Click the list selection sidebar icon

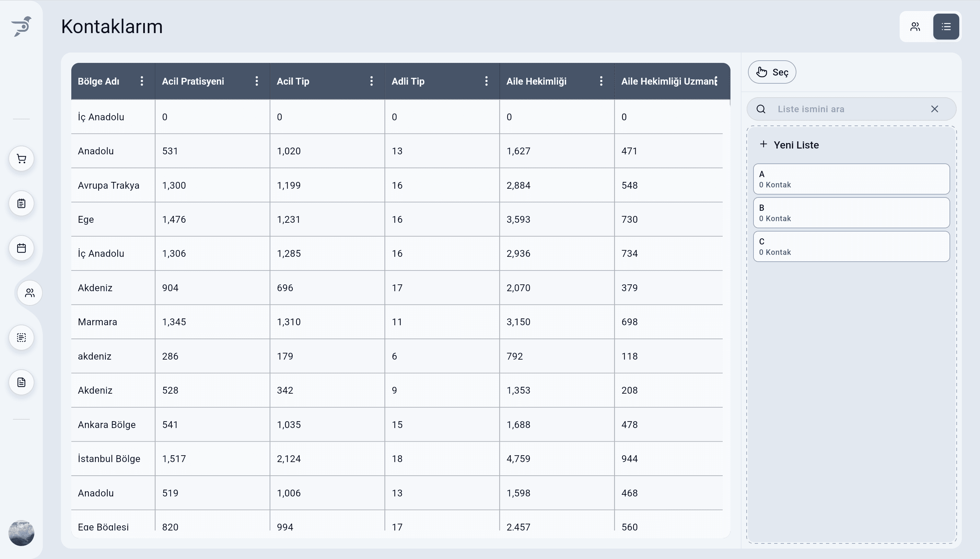tap(21, 338)
